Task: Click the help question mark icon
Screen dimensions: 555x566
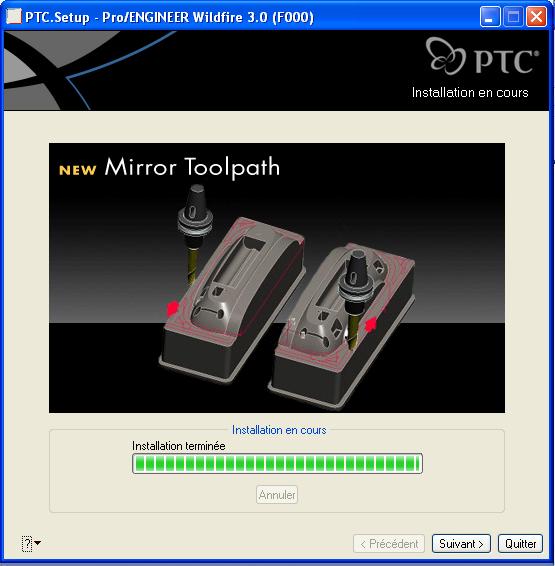Action: click(27, 543)
